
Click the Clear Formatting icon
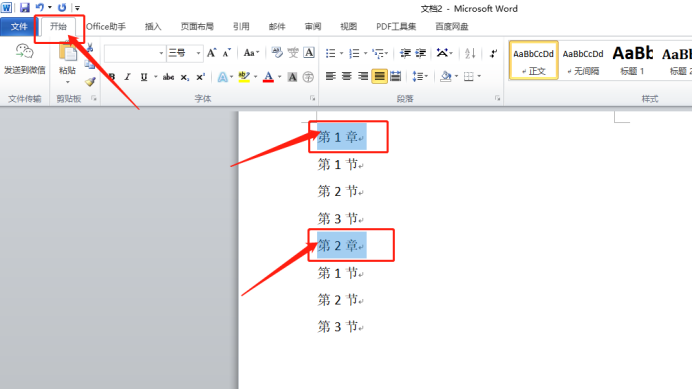(277, 53)
